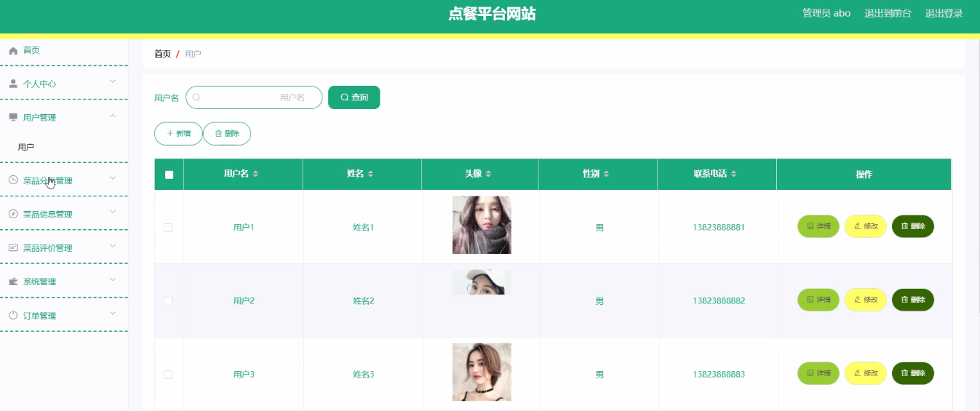
Task: Click the sort arrows on 联系电话 column
Action: (x=734, y=175)
